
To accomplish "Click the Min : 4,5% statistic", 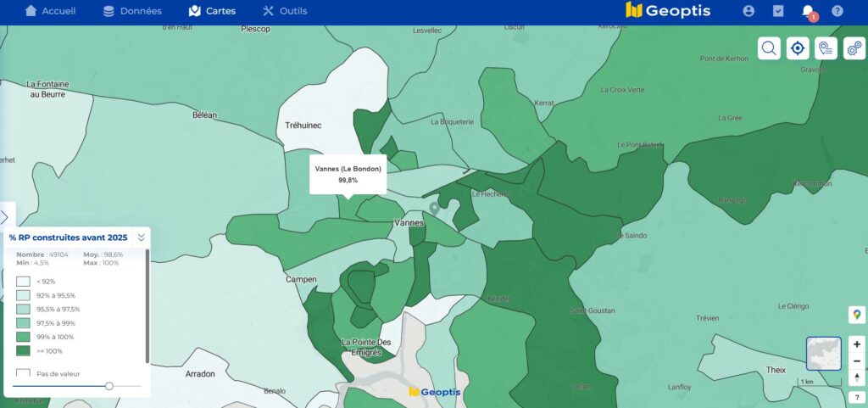I will click(x=33, y=262).
